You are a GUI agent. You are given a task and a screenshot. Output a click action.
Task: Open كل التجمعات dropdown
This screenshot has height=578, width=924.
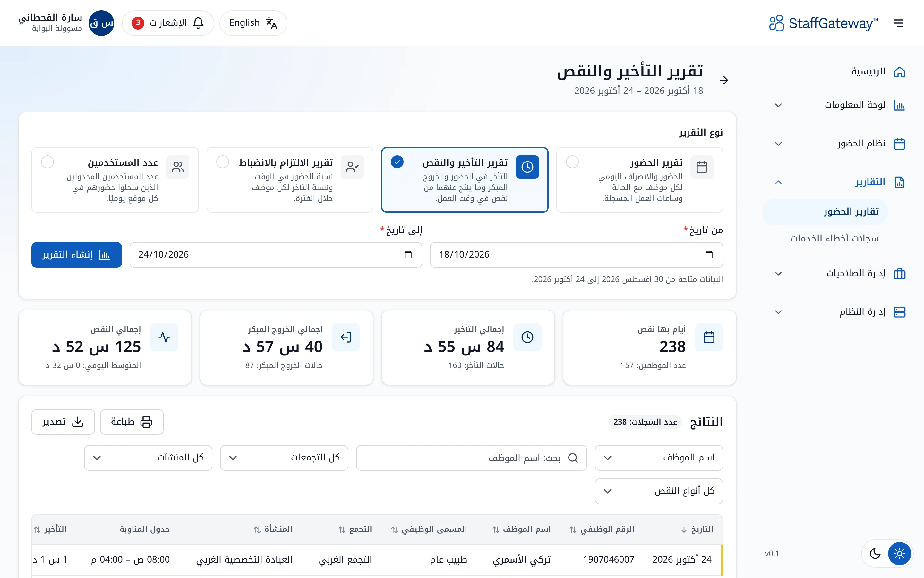tap(284, 458)
